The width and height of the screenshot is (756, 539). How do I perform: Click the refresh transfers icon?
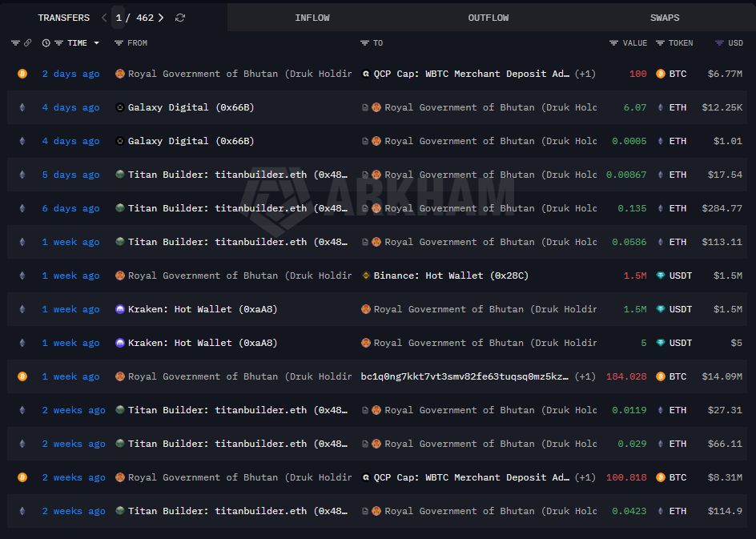point(180,18)
